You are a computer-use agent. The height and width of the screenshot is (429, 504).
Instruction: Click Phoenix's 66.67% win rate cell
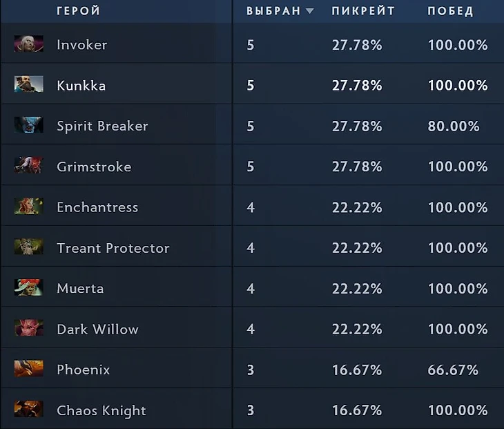tap(453, 370)
